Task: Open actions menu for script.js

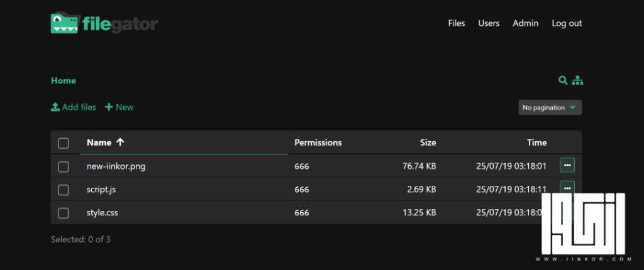Action: tap(567, 188)
